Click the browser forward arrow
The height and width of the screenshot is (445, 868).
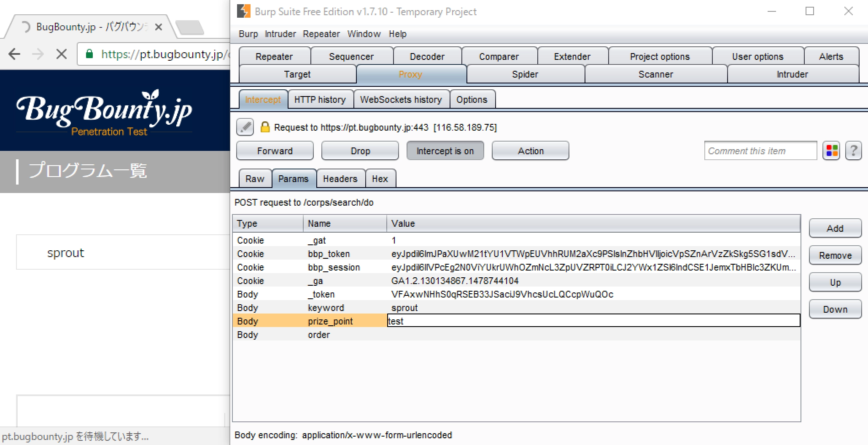38,54
